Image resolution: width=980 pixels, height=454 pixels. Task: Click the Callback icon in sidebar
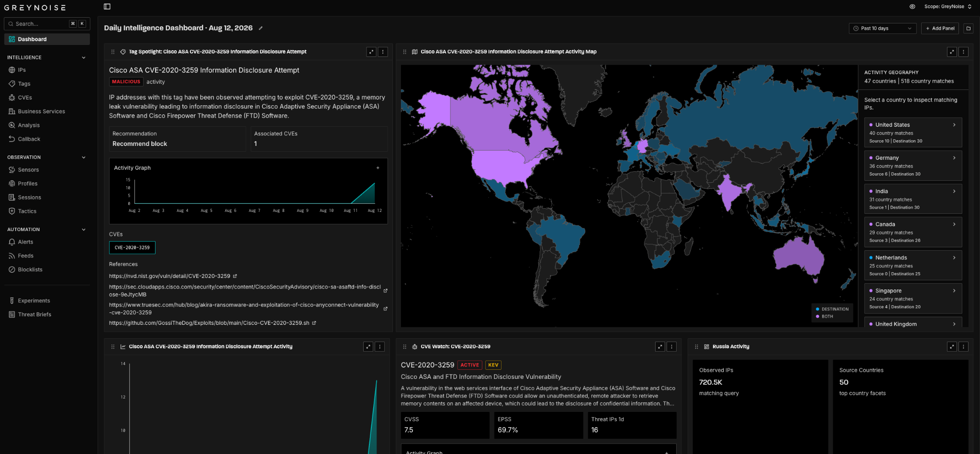point(12,139)
